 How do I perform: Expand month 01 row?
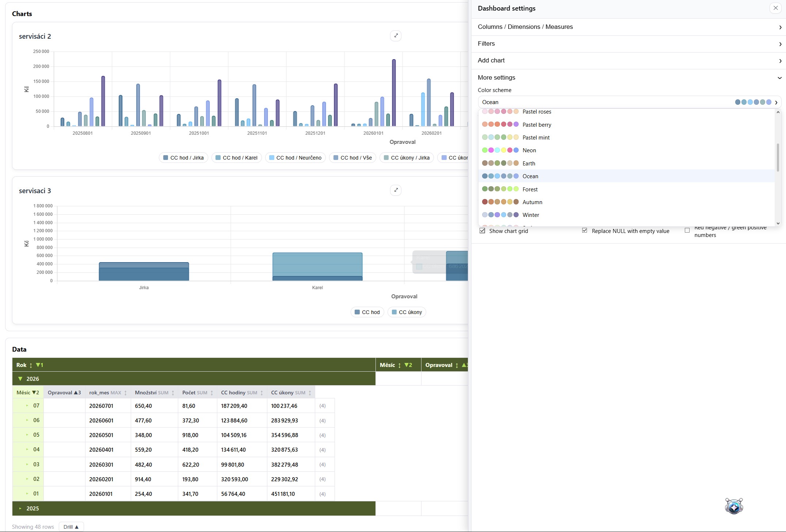click(27, 494)
